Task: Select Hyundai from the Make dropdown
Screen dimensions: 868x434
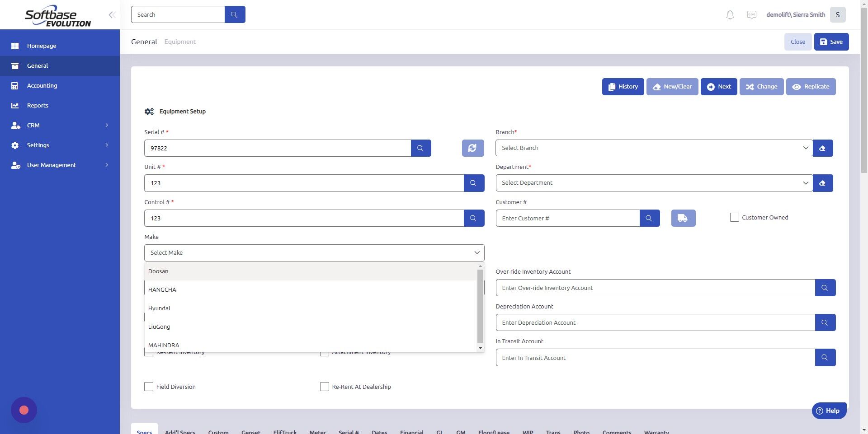Action: (x=159, y=308)
